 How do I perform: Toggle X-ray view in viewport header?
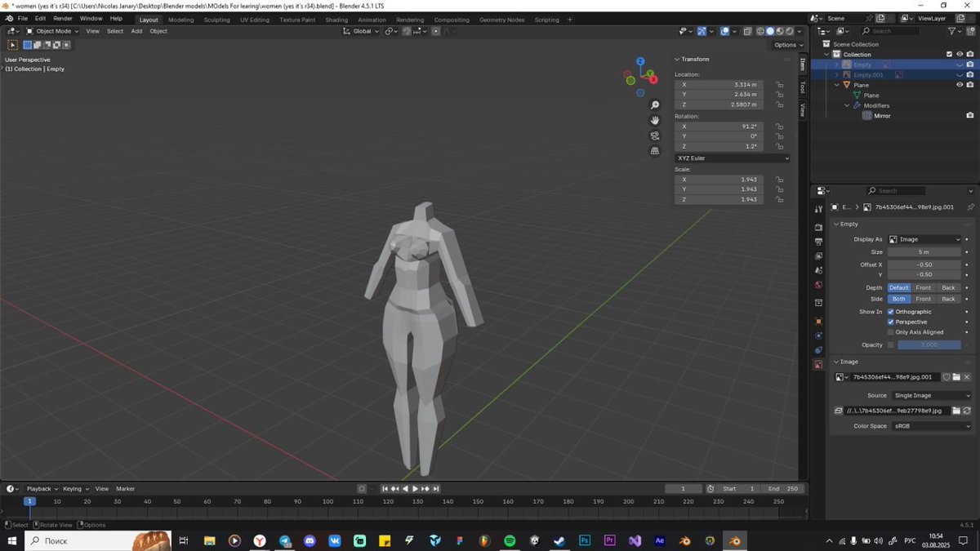[x=747, y=31]
